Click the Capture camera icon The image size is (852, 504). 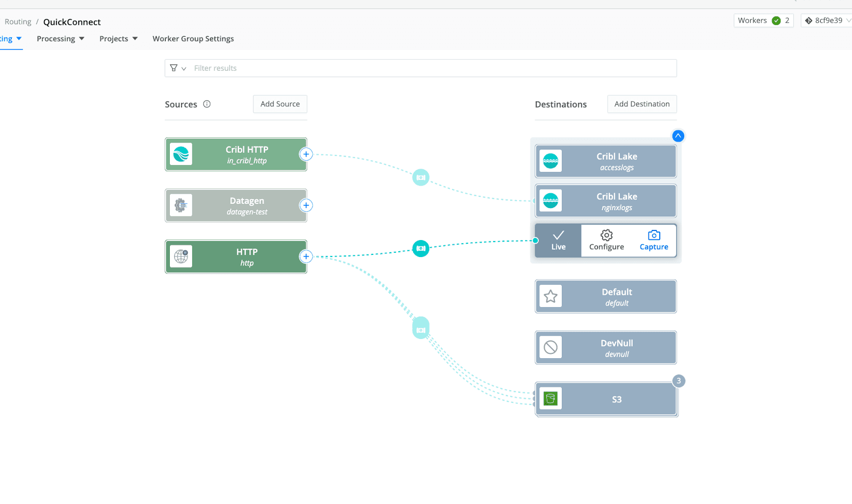coord(653,235)
